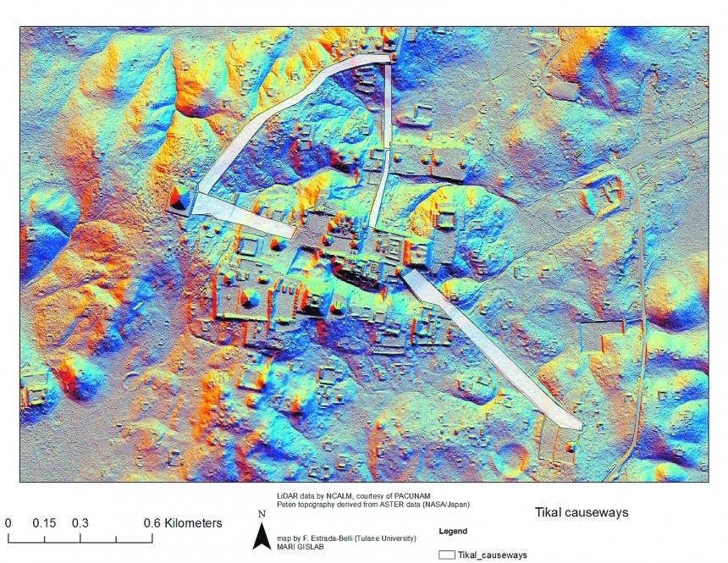Click the scale bar zero label
The width and height of the screenshot is (728, 563).
coord(8,522)
